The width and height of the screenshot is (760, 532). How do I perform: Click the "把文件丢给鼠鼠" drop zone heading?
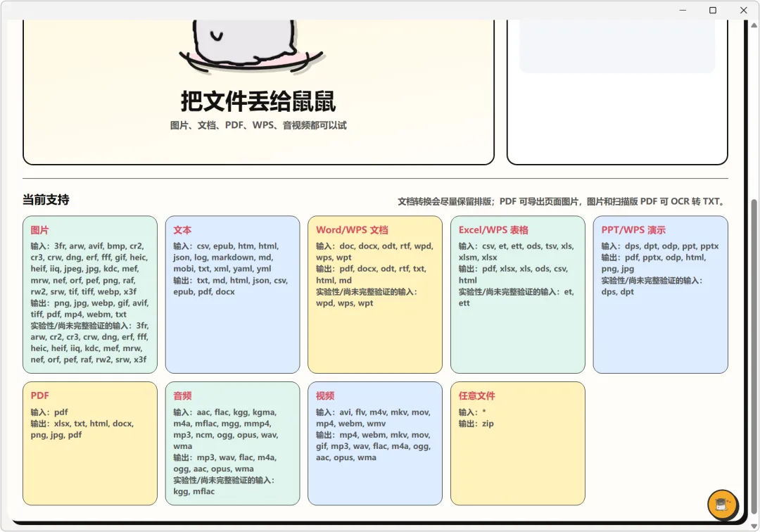click(x=258, y=101)
